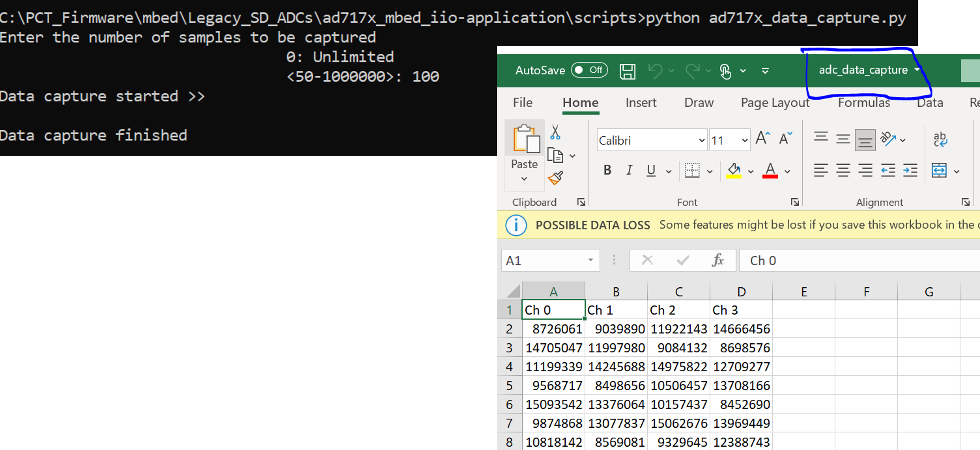
Task: Click the Merge & Center icon
Action: click(939, 170)
